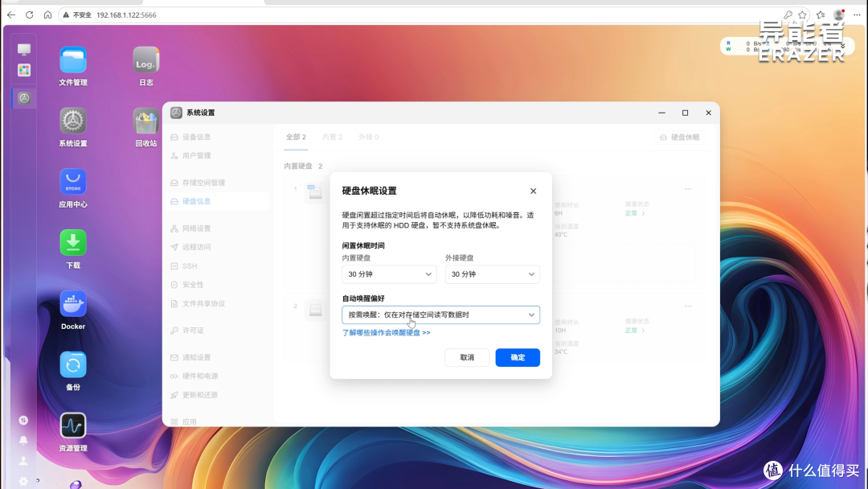The image size is (868, 489).
Task: Click the 了解哪些操作会唤醒硬盘 link
Action: point(386,333)
